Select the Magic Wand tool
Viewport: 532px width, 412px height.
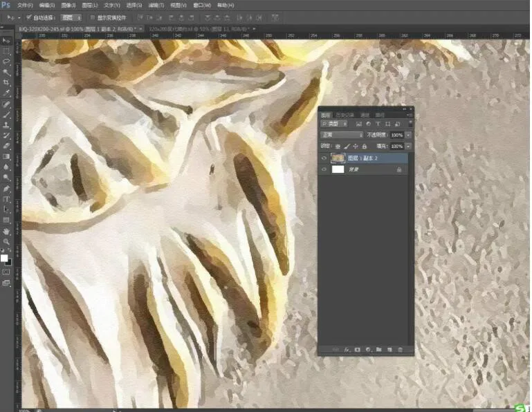[x=6, y=72]
